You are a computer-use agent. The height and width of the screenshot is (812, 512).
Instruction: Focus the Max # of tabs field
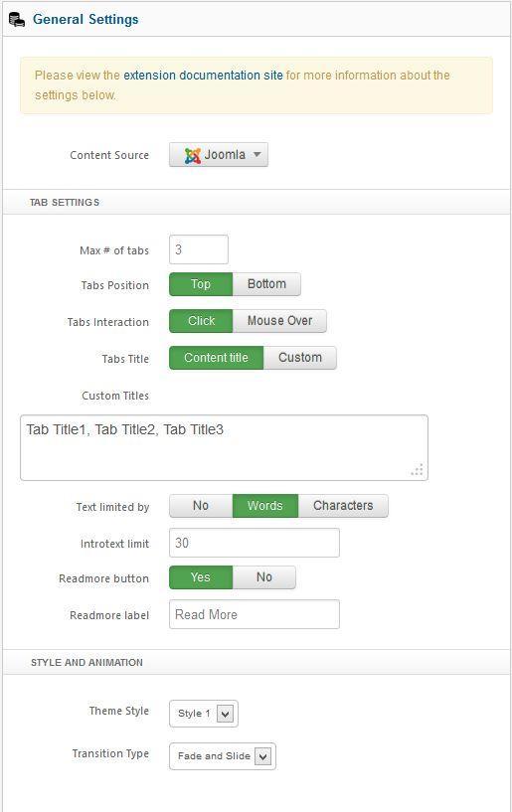tap(199, 249)
